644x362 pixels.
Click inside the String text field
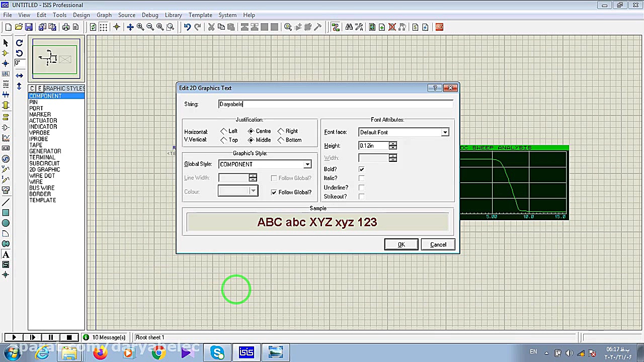pos(336,104)
